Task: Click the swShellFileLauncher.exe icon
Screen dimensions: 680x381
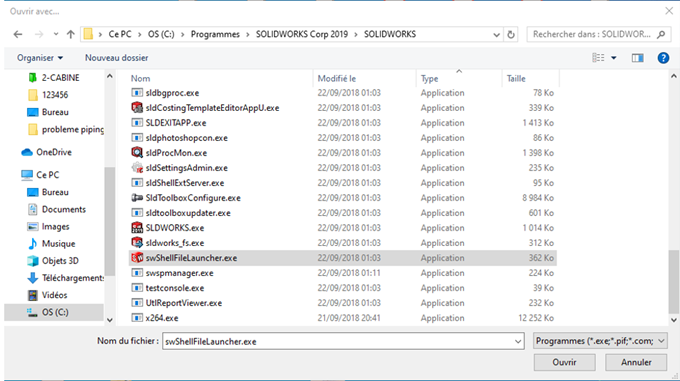Action: [137, 258]
